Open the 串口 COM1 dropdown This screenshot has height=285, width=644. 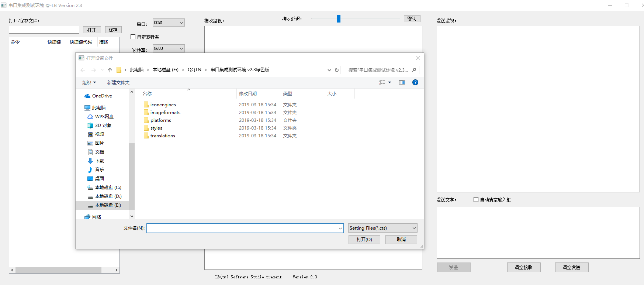(169, 23)
